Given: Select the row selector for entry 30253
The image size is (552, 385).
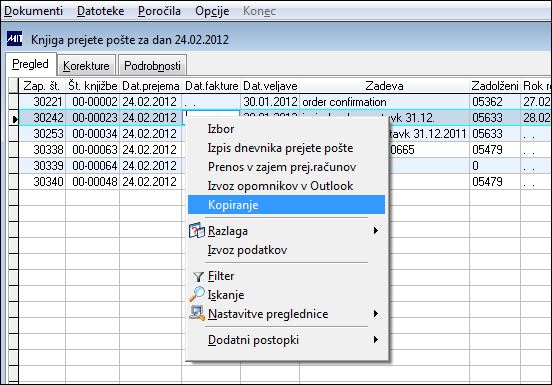Looking at the screenshot, I should tap(13, 134).
